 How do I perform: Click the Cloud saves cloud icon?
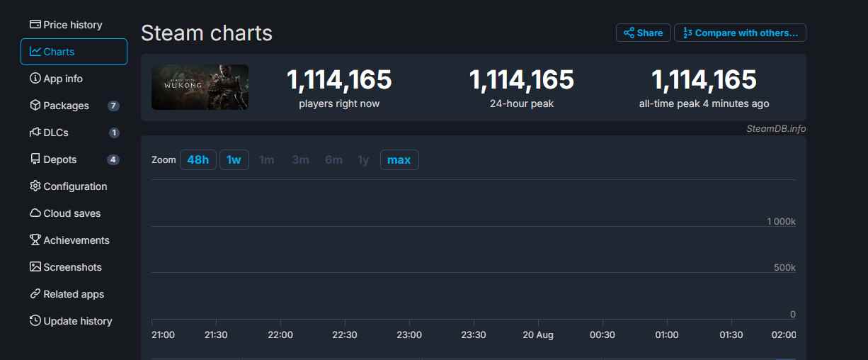coord(35,213)
